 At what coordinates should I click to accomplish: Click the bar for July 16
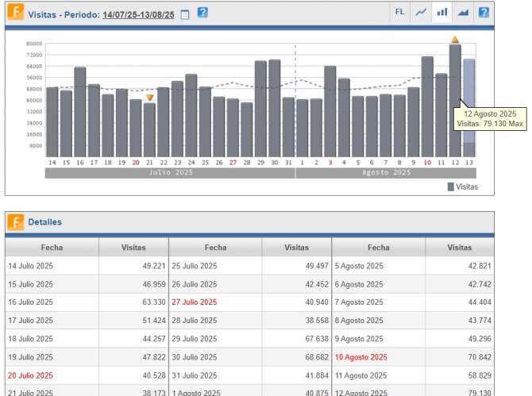pyautogui.click(x=80, y=111)
